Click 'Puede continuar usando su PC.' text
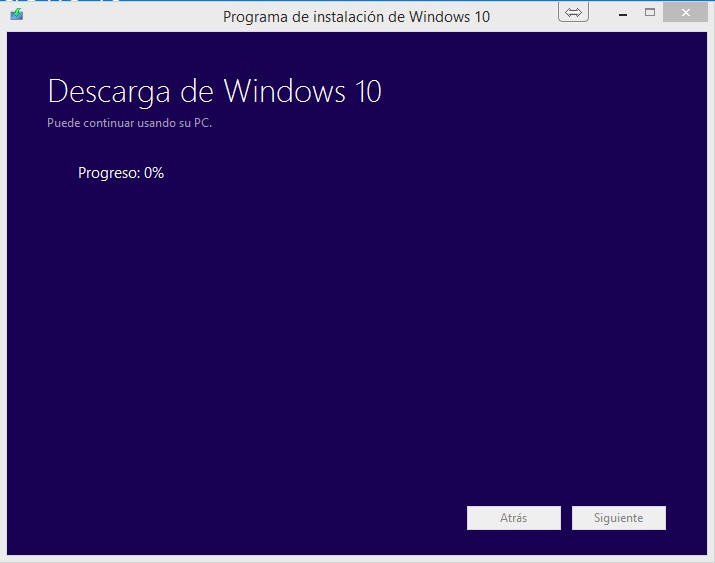 [130, 123]
